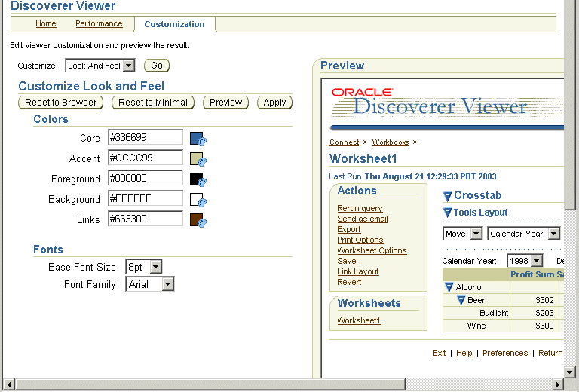Click the Revert link

349,282
